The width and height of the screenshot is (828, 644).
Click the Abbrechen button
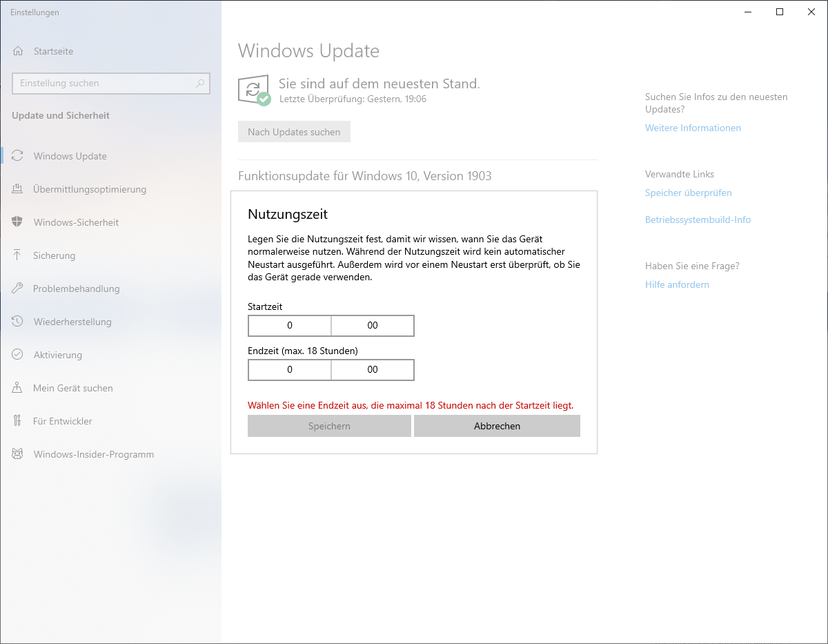tap(497, 426)
